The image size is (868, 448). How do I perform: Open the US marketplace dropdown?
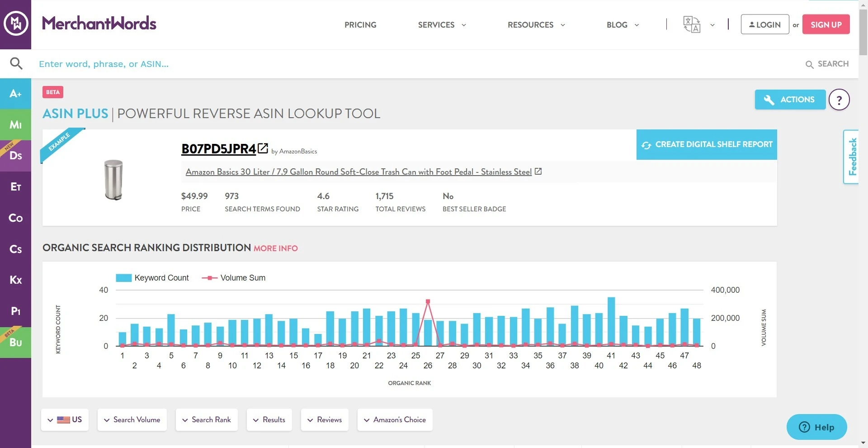pyautogui.click(x=65, y=419)
